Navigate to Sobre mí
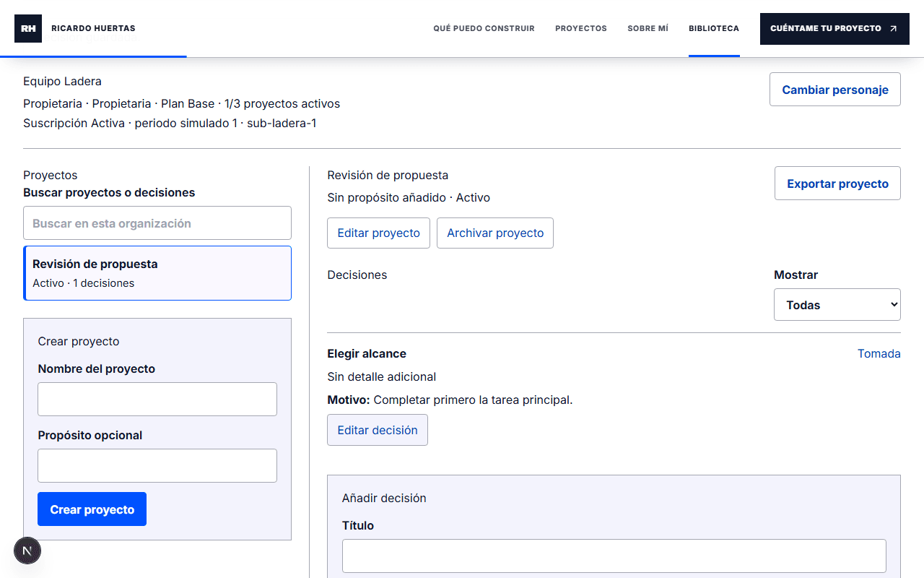Image resolution: width=924 pixels, height=578 pixels. click(x=648, y=29)
